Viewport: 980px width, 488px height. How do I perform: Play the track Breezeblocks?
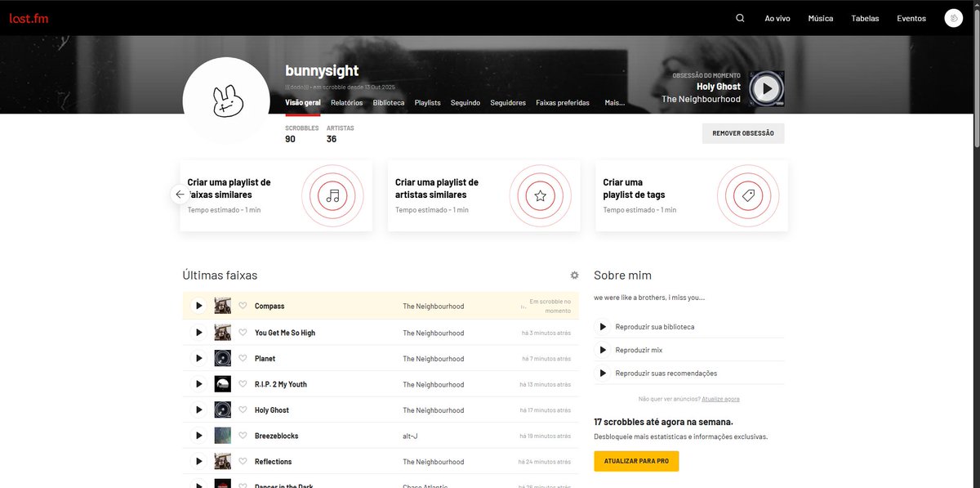tap(198, 436)
